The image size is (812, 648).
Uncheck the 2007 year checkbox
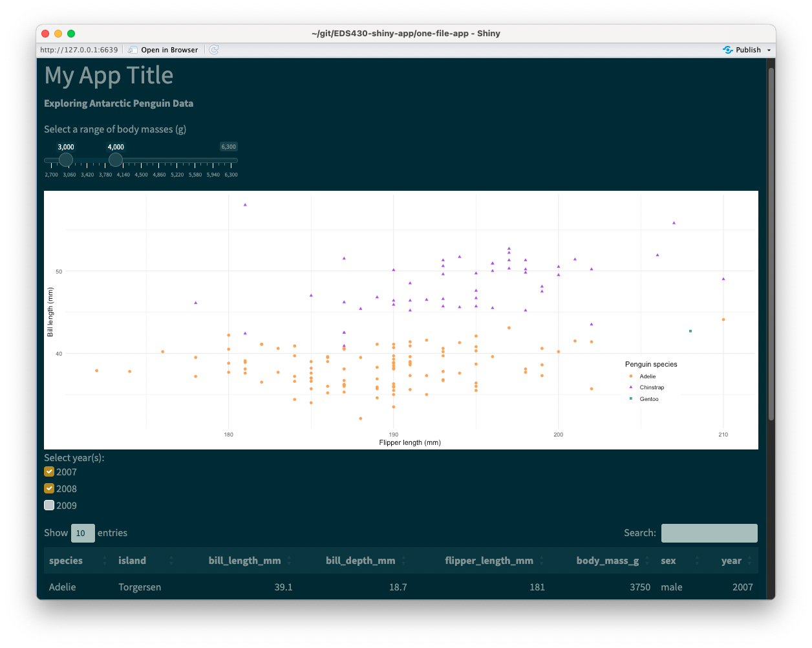49,471
